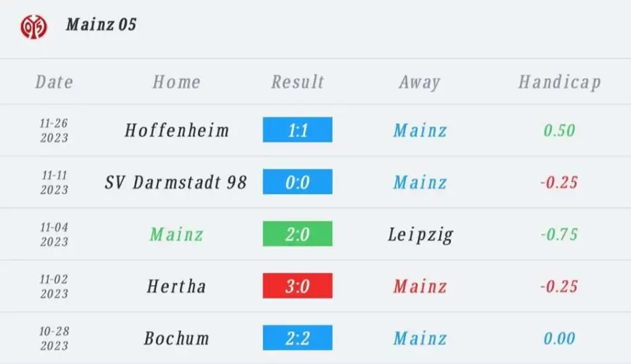This screenshot has width=631, height=364.
Task: Open the blue 0:0 result badge
Action: 298,182
